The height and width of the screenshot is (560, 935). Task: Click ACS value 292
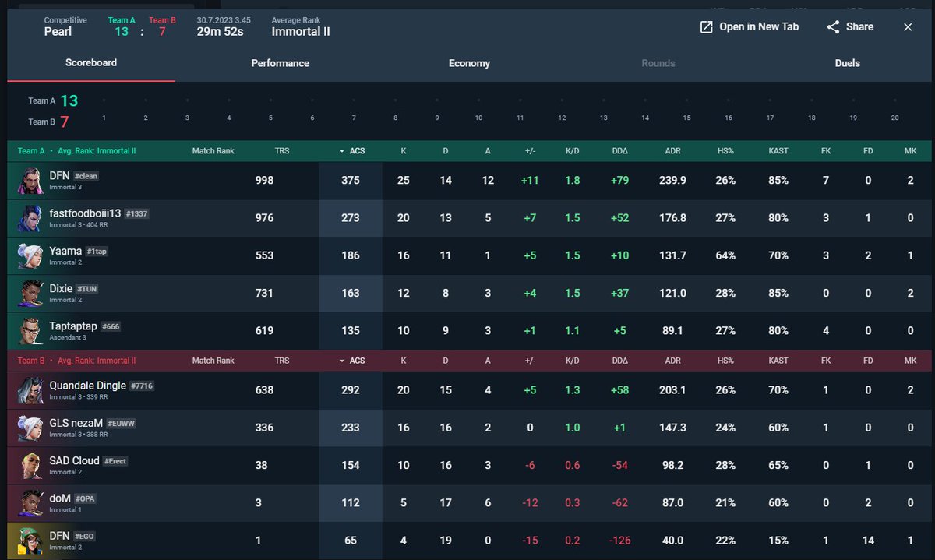tap(351, 390)
